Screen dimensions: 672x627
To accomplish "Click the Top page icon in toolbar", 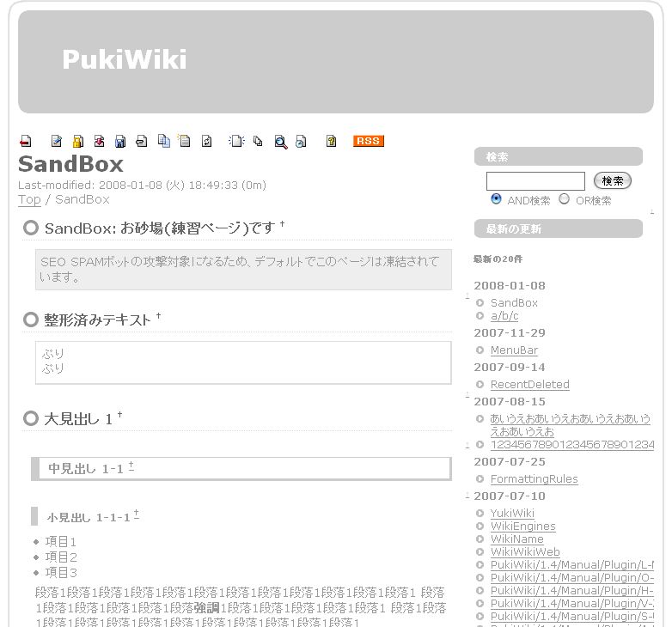I will click(x=25, y=142).
